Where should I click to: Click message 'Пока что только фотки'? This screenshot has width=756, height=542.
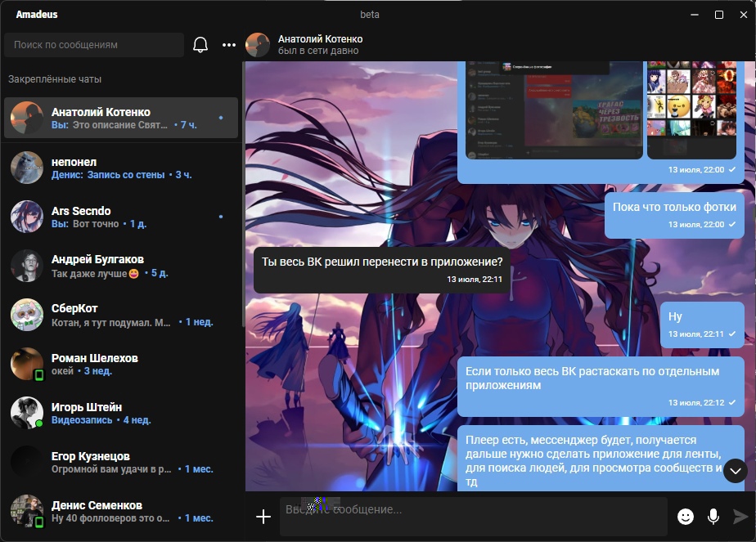click(674, 214)
